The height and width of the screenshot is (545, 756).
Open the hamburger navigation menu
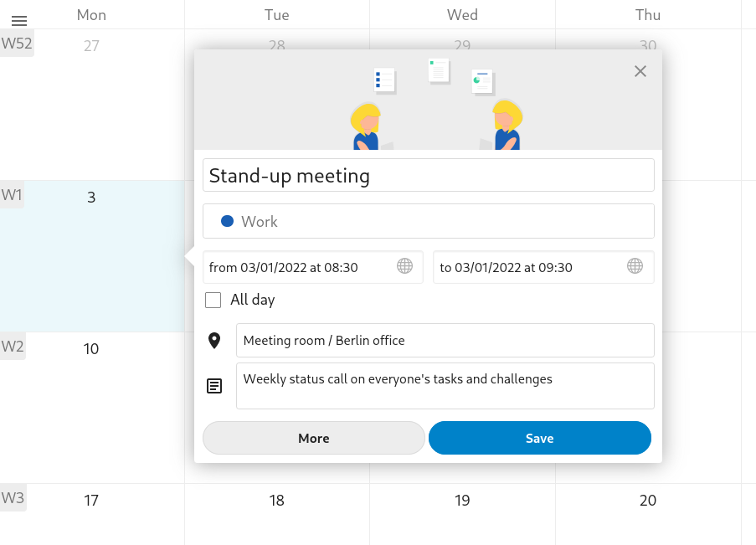coord(19,21)
